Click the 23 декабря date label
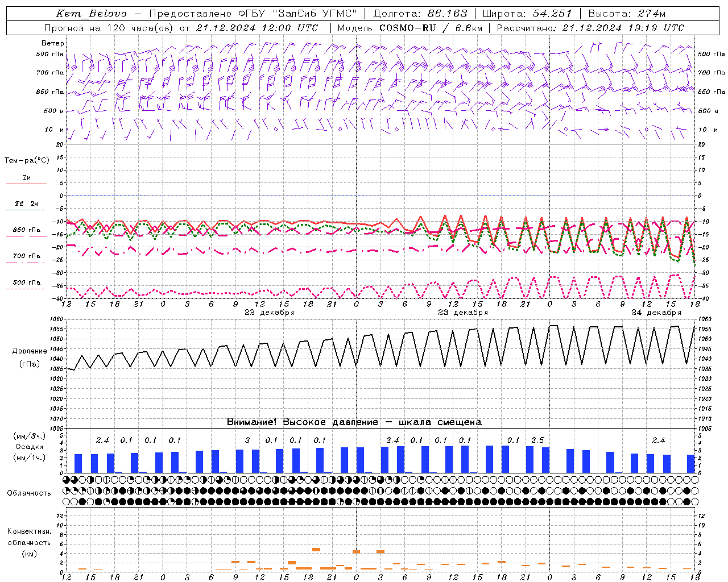Image resolution: width=728 pixels, height=582 pixels. coord(462,313)
